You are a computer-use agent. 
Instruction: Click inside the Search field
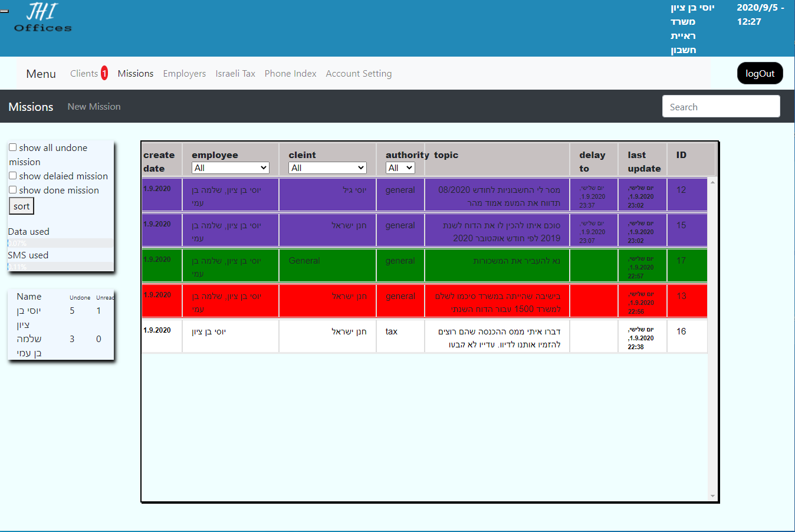[x=721, y=107]
